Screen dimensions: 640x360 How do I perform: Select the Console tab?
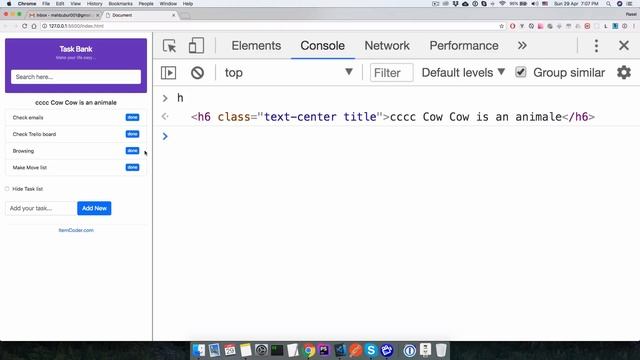point(322,46)
